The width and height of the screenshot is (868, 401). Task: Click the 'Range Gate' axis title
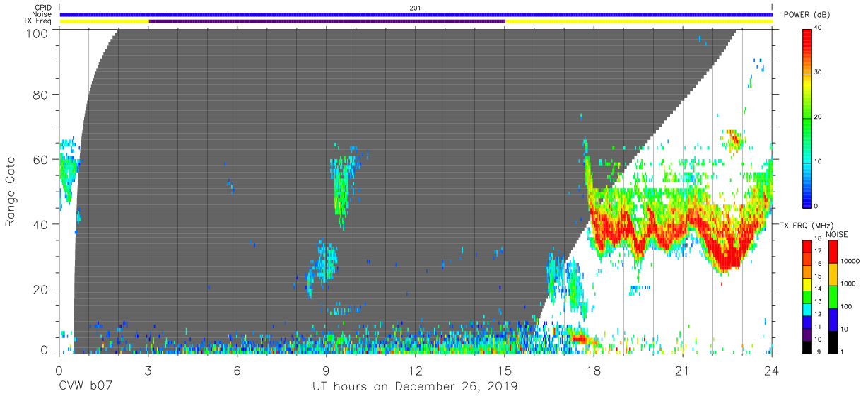click(11, 192)
